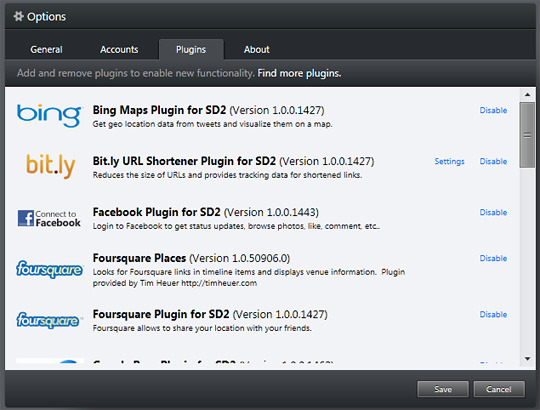Open the Find more plugins link

(x=299, y=73)
